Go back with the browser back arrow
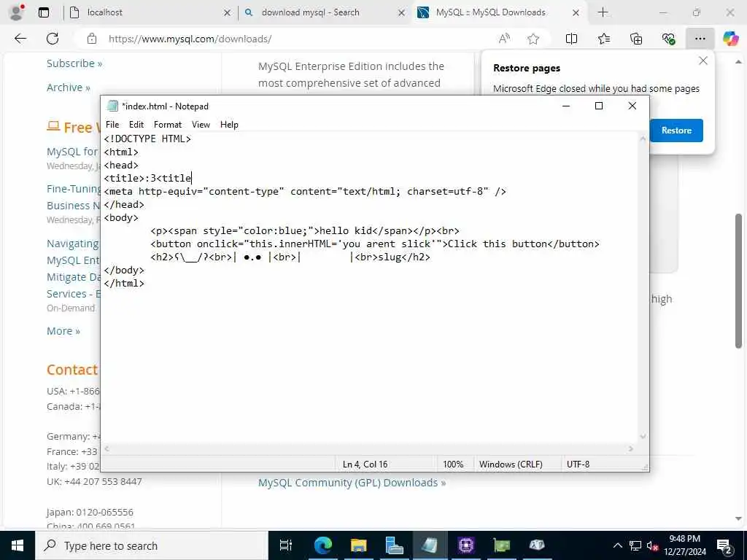The height and width of the screenshot is (560, 747). tap(20, 39)
